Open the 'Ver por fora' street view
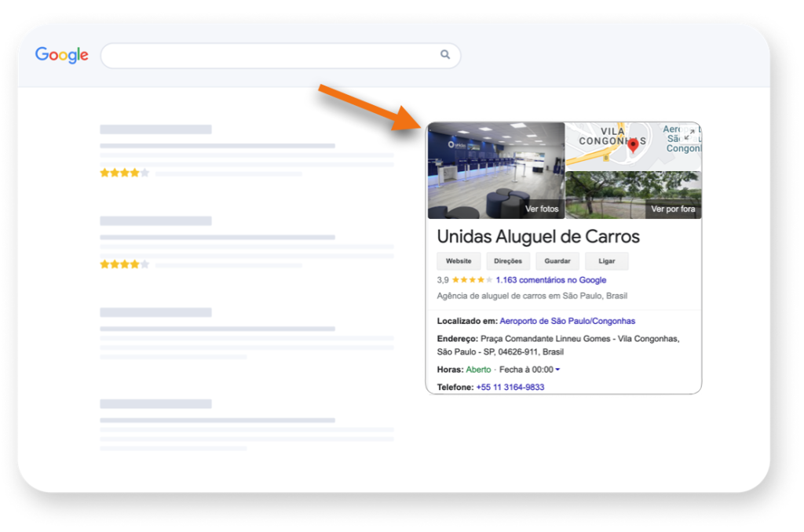Image resolution: width=804 pixels, height=532 pixels. 634,195
